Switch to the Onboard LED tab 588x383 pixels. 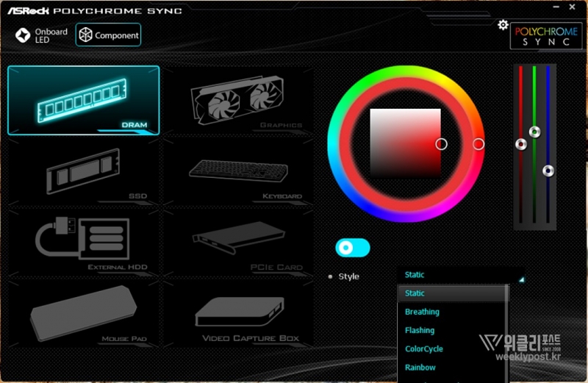[42, 35]
